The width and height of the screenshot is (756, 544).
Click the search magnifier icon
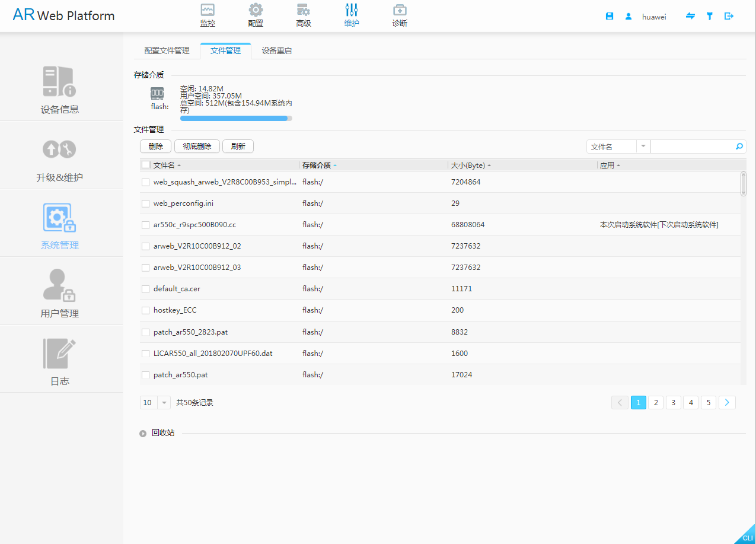coord(739,147)
